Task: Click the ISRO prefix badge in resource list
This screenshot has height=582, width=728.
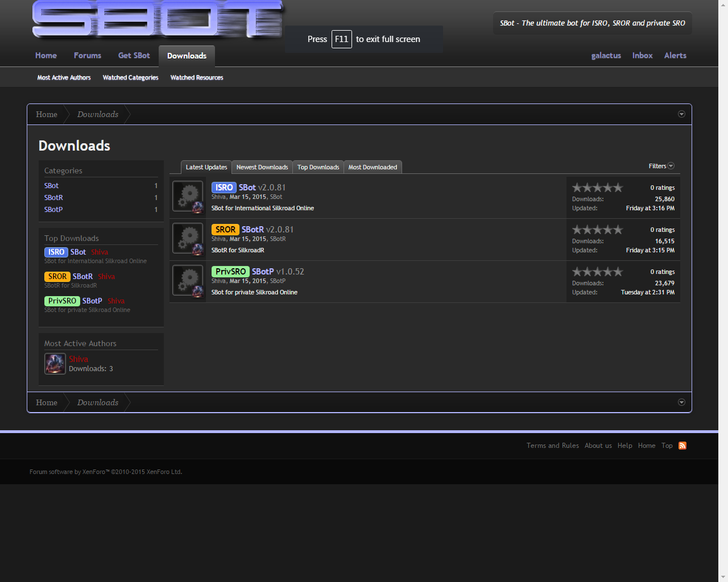Action: [x=224, y=188]
